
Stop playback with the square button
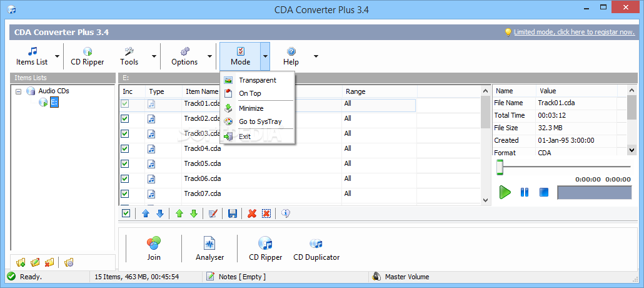[x=544, y=192]
